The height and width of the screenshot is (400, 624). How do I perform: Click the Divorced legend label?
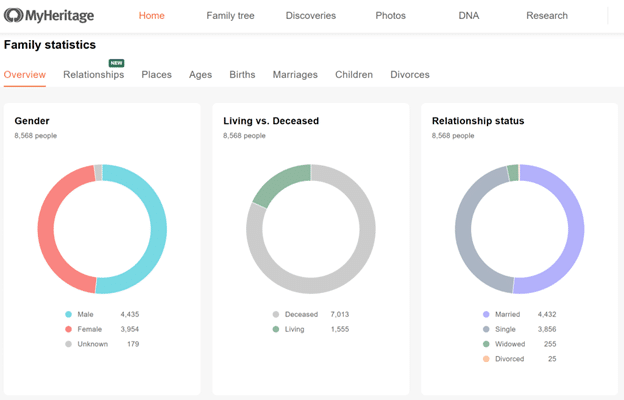point(509,359)
